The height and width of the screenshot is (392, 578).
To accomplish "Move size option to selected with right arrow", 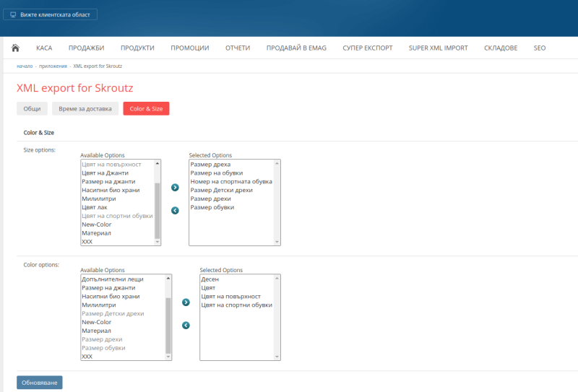I will click(175, 188).
